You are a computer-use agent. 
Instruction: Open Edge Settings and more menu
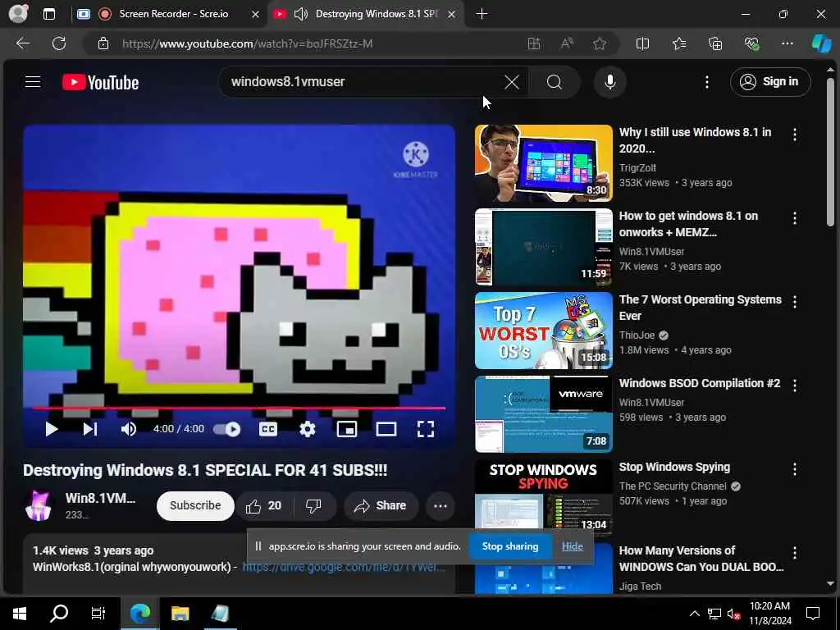click(787, 43)
